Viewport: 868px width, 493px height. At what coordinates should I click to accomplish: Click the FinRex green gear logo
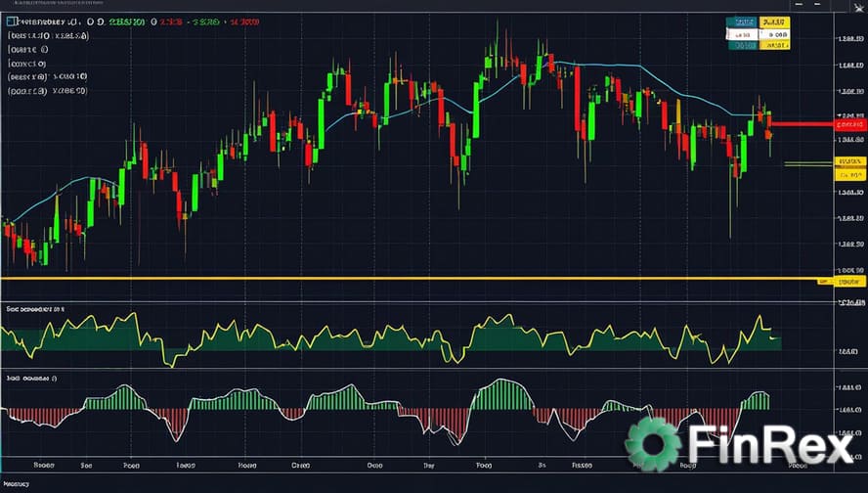(x=653, y=444)
